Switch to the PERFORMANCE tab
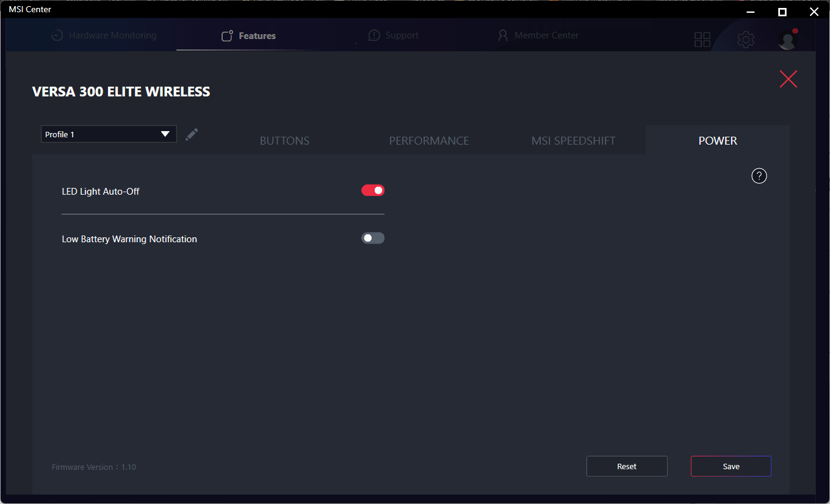Image resolution: width=830 pixels, height=504 pixels. (x=429, y=141)
